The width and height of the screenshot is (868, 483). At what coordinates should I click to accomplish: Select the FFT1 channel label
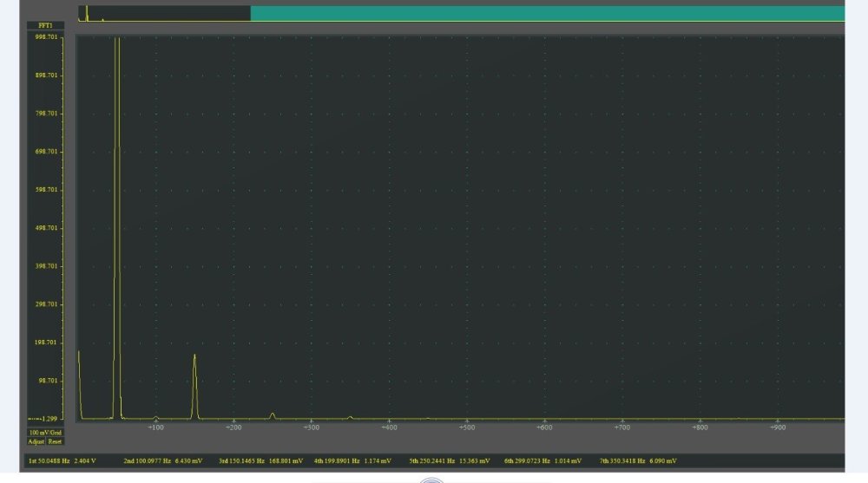[x=46, y=26]
